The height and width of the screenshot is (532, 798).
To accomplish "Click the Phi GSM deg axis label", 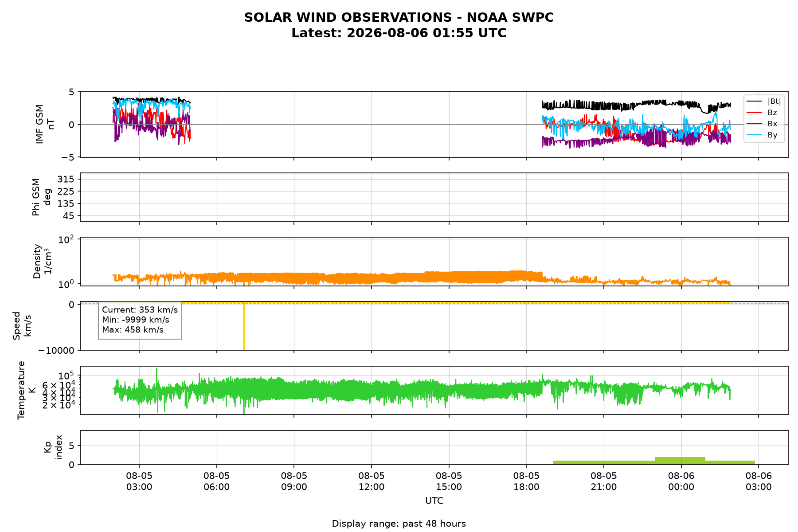I will click(42, 197).
